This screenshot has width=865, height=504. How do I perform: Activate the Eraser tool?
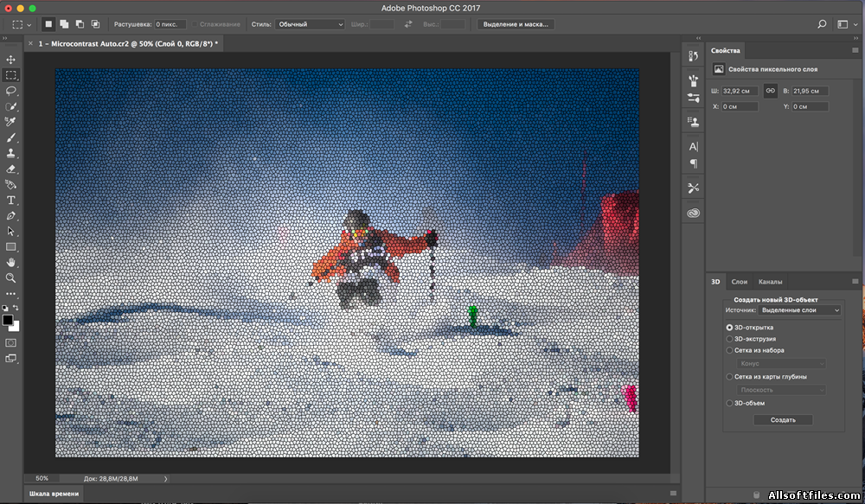tap(11, 169)
